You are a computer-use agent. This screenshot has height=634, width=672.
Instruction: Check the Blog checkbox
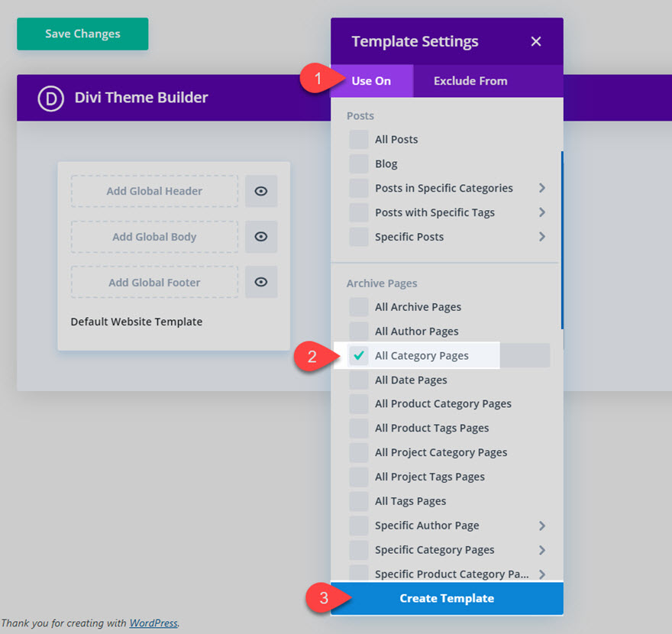coord(358,163)
